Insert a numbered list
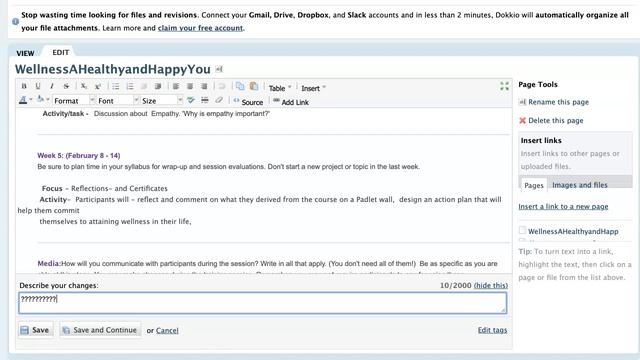The image size is (640, 360). click(x=130, y=86)
